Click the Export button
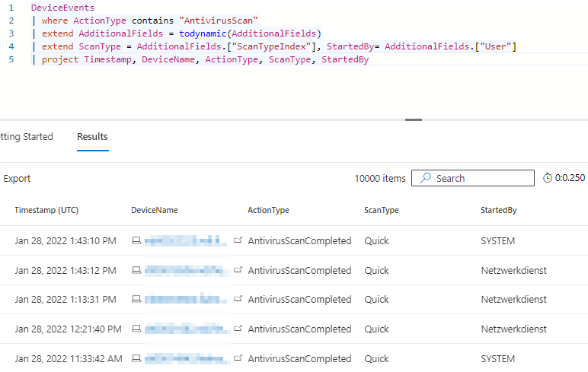 point(17,178)
